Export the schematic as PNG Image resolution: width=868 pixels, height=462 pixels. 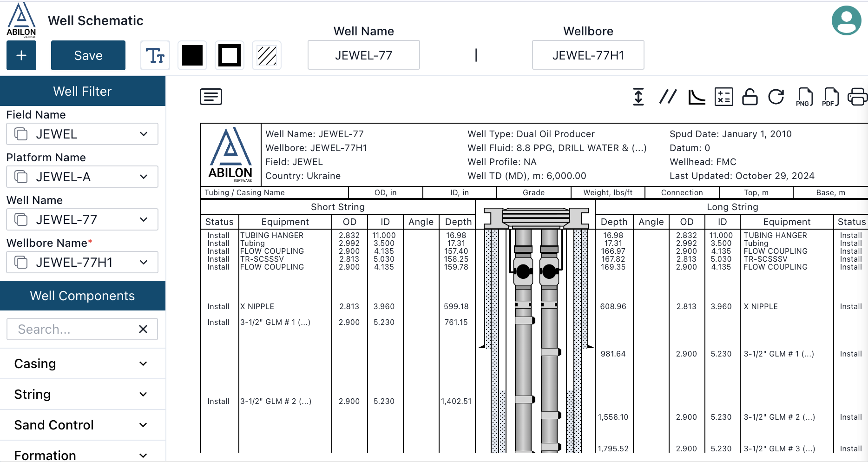tap(804, 97)
